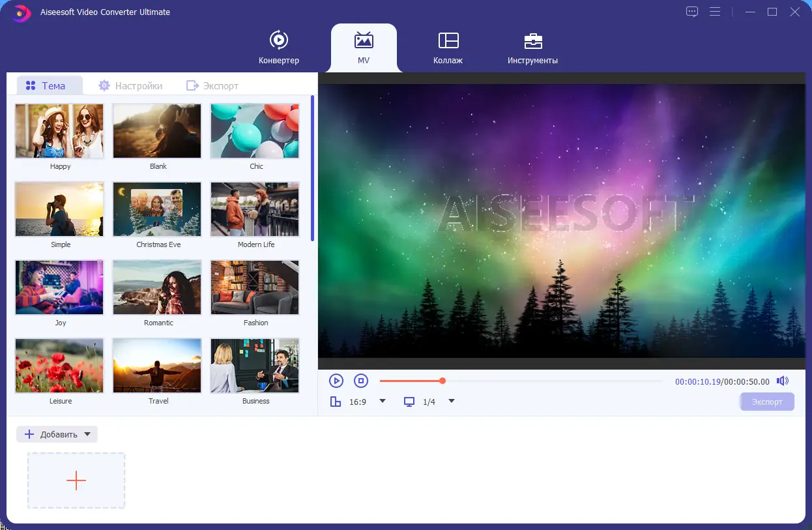Expand the Добавить dropdown arrow
The image size is (812, 530).
(x=87, y=434)
